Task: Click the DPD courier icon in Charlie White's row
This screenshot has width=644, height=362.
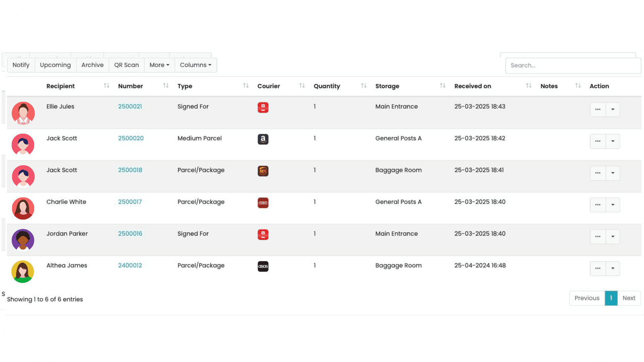Action: [263, 203]
